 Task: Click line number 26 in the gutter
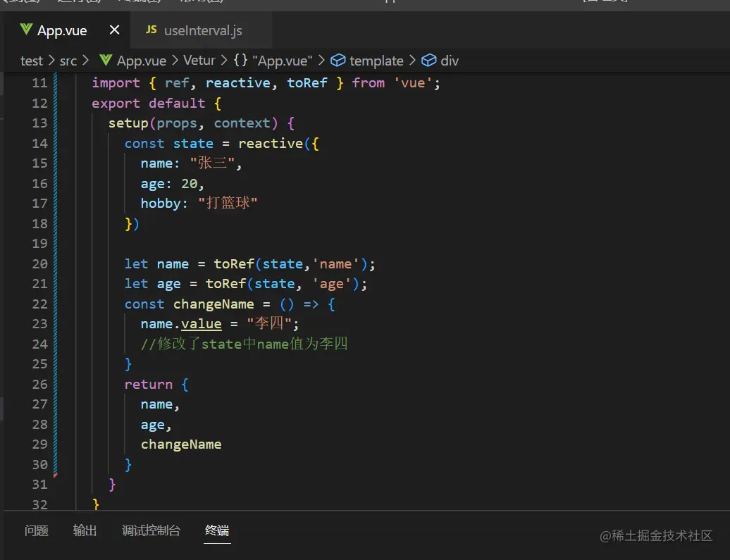click(x=39, y=385)
